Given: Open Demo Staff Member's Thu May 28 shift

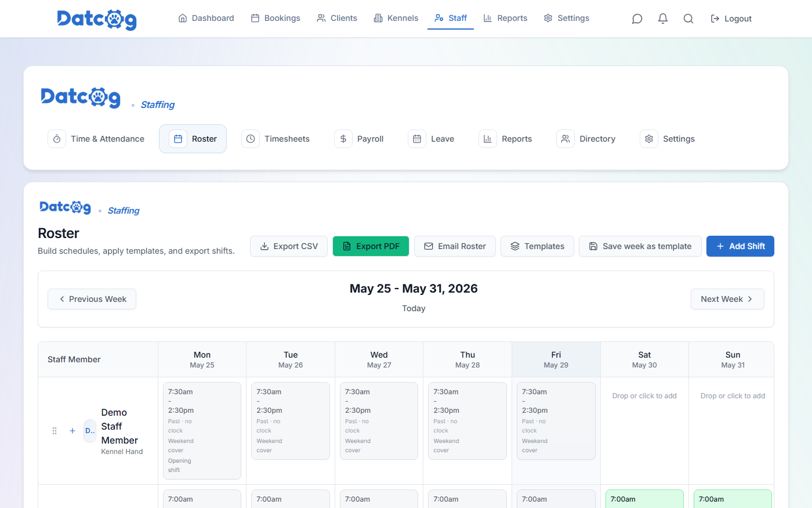Looking at the screenshot, I should coord(467,421).
